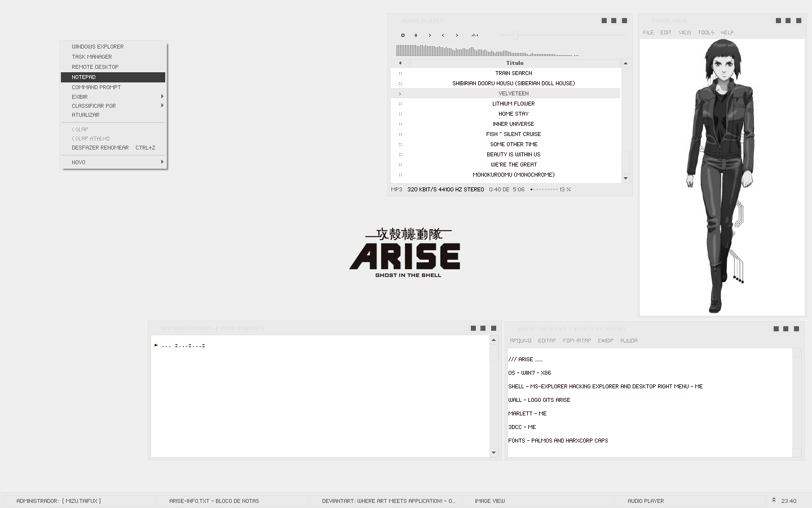
Task: Click the OS - WIN7 - X86 line
Action: click(x=529, y=373)
